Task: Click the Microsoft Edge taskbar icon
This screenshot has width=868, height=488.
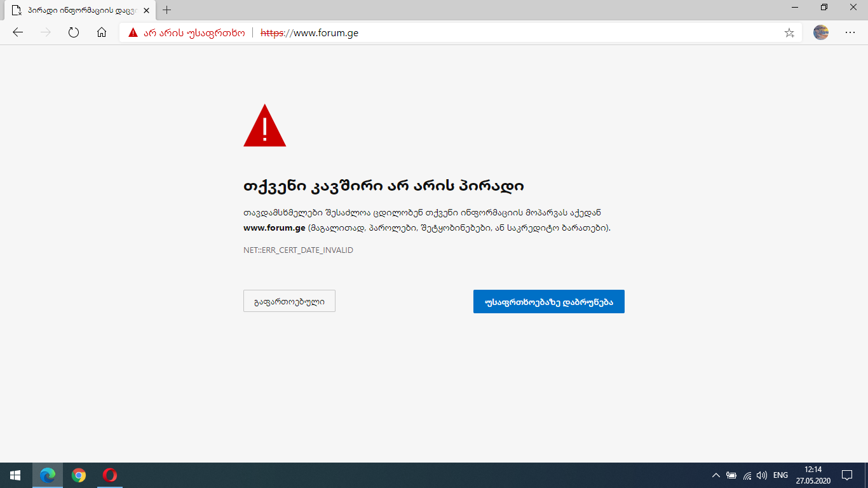Action: (x=48, y=475)
